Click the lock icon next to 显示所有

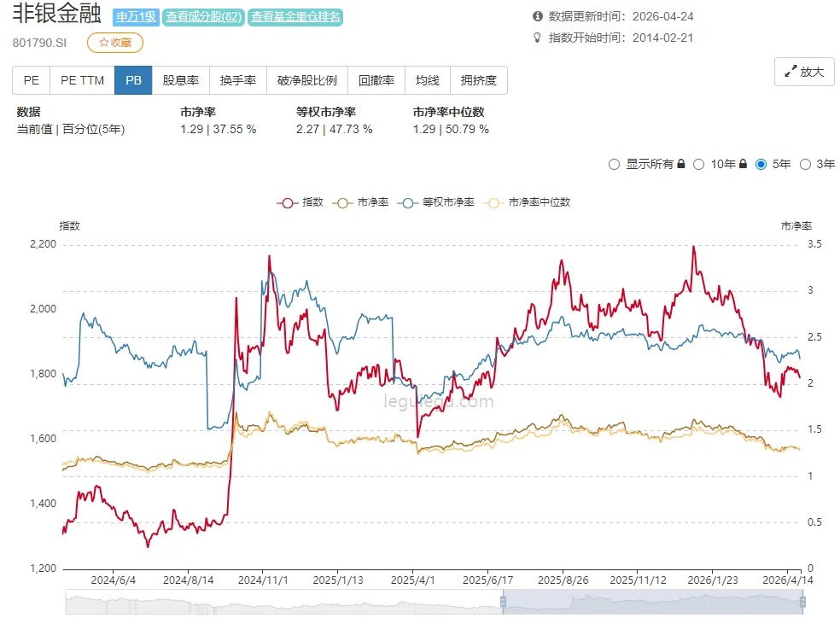coord(683,164)
